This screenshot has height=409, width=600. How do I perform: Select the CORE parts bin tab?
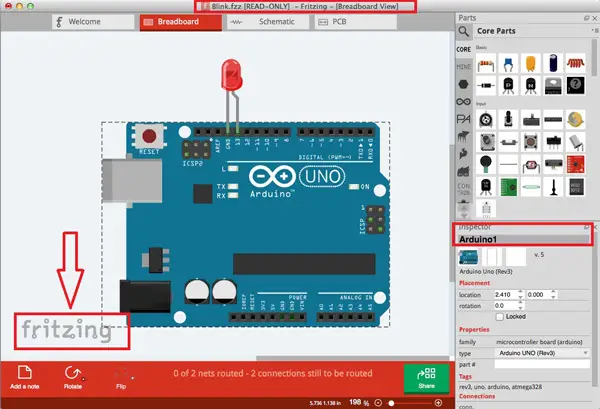[x=463, y=49]
